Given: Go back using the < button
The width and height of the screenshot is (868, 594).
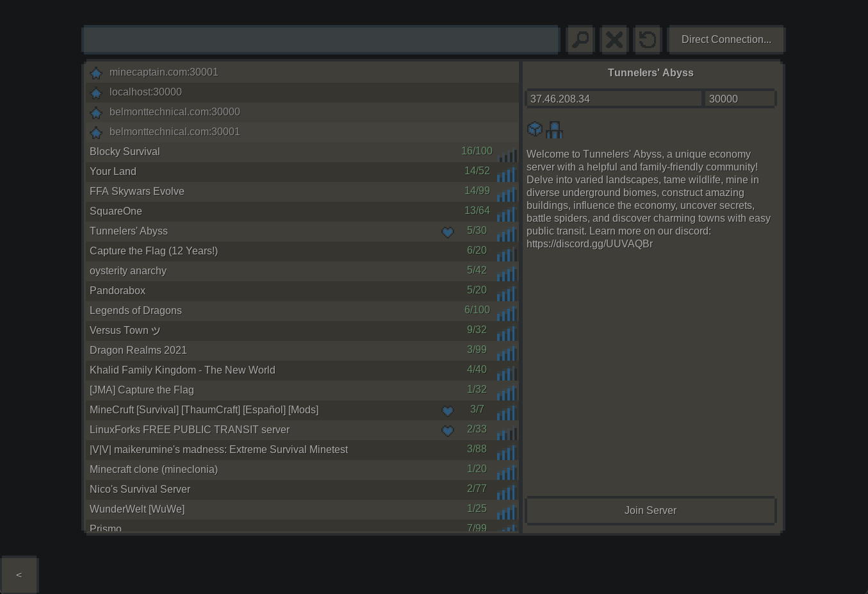Looking at the screenshot, I should [19, 575].
